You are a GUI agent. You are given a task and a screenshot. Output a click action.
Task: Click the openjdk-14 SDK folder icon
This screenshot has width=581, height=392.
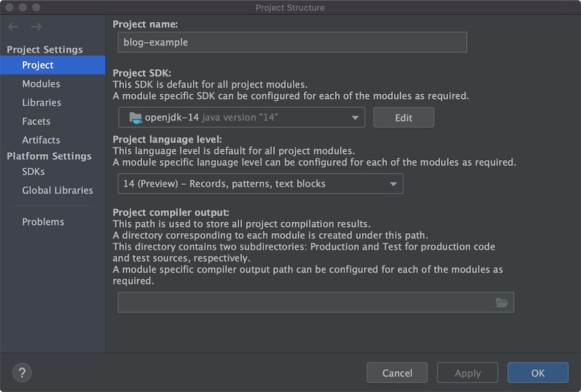click(x=134, y=117)
